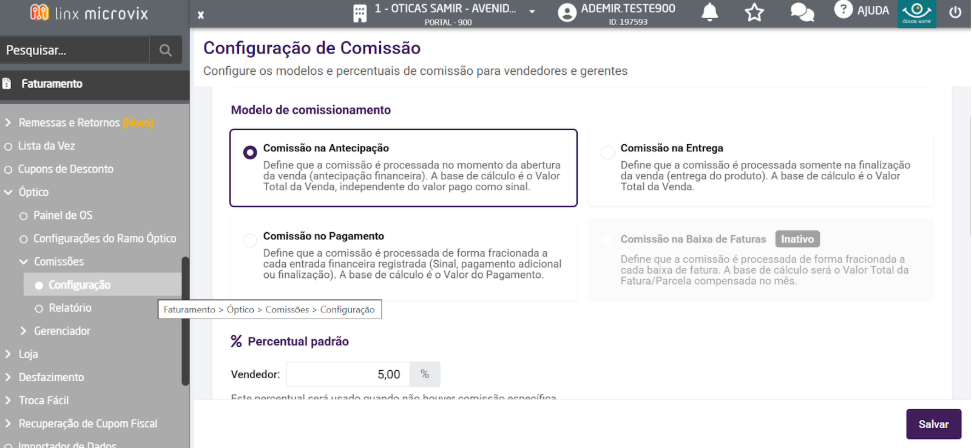Collapse the Comissões submenu

(x=24, y=261)
